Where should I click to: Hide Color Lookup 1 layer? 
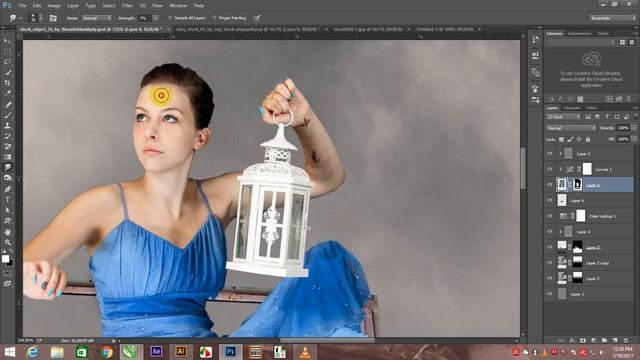coord(549,216)
